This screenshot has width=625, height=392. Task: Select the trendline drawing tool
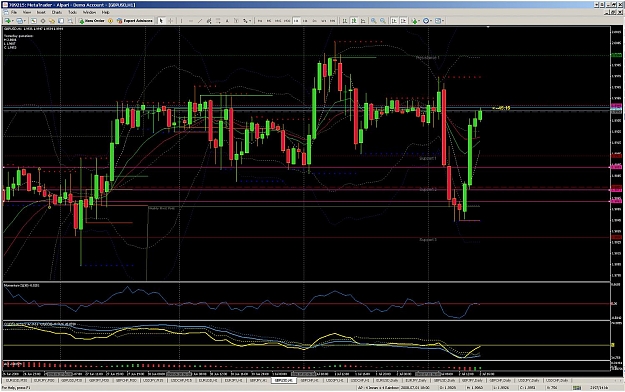point(200,20)
